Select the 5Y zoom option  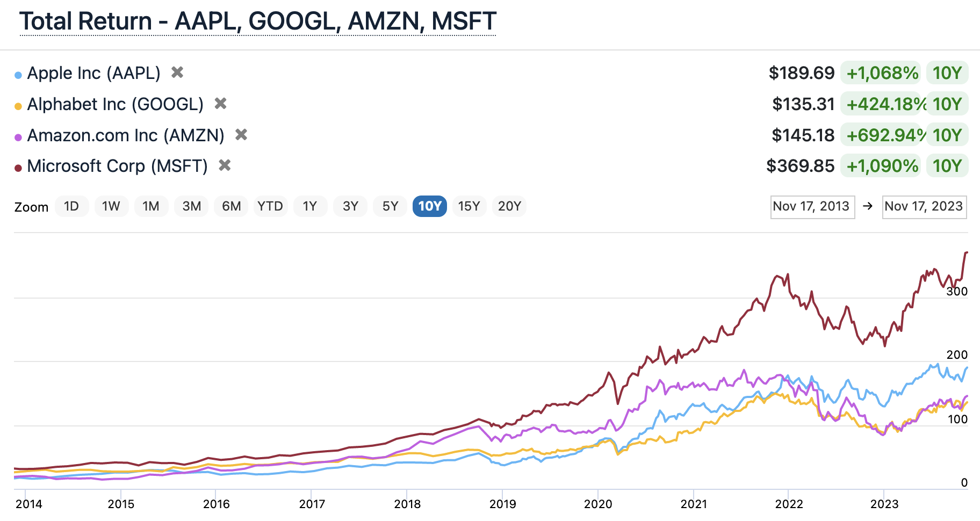click(x=390, y=206)
